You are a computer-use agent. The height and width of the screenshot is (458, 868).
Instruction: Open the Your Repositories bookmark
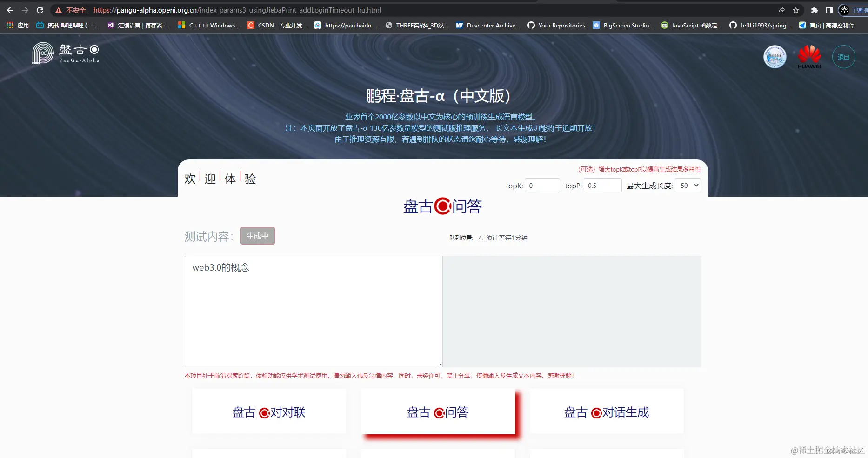point(556,25)
